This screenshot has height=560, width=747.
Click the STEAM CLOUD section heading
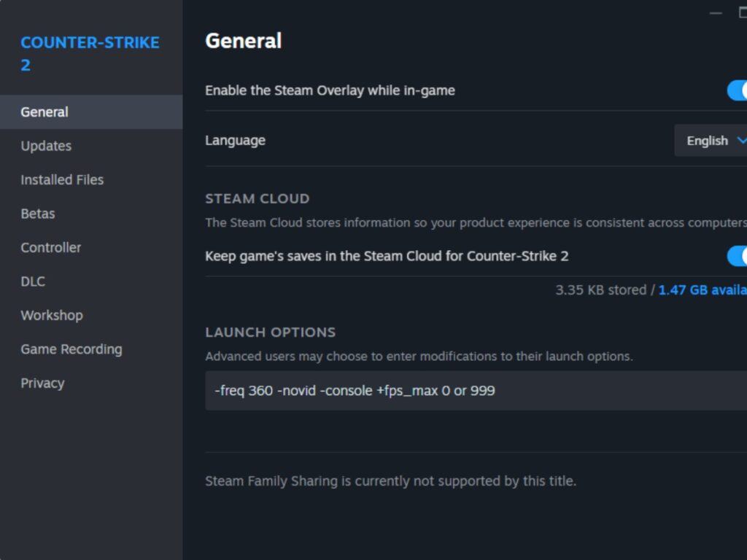tap(258, 198)
